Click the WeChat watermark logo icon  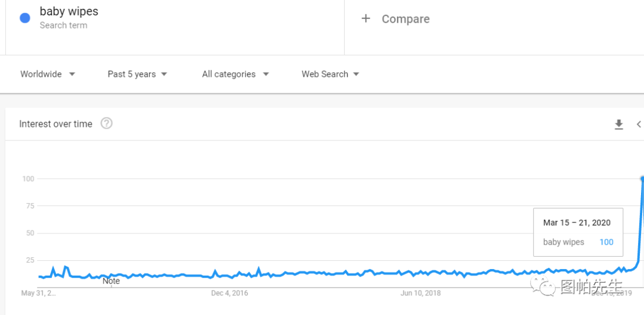(x=547, y=287)
